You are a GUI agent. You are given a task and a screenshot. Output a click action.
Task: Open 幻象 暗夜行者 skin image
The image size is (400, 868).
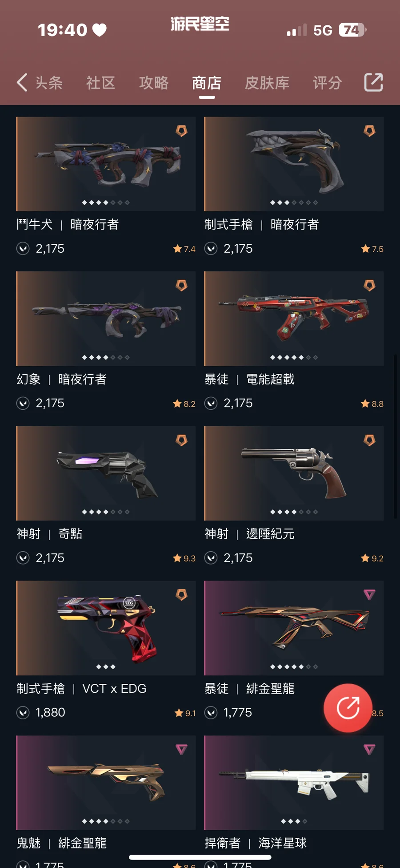106,319
